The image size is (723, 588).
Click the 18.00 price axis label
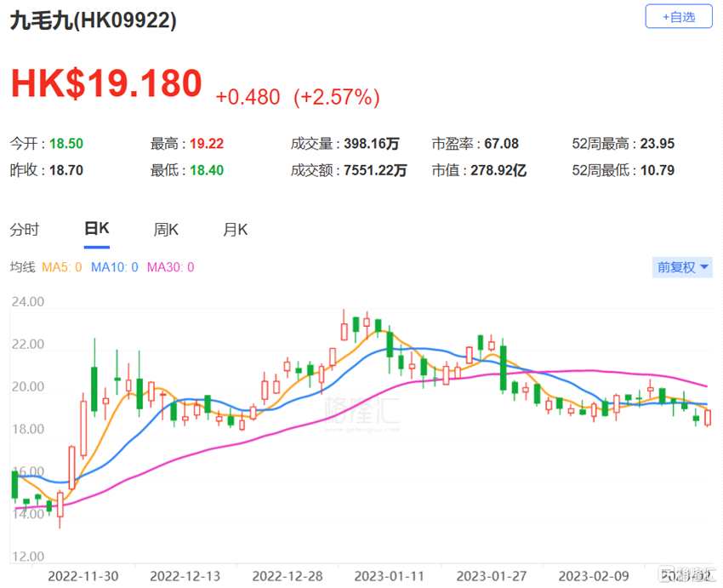pyautogui.click(x=28, y=429)
